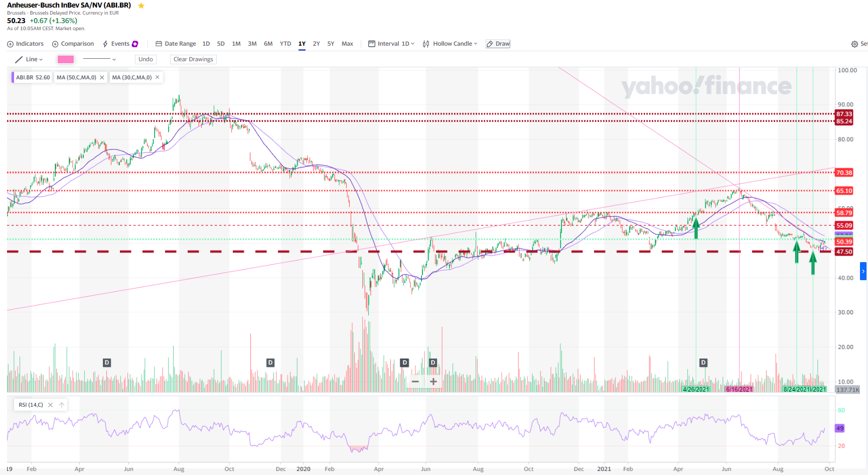The width and height of the screenshot is (868, 475).
Task: Click the RSI value 49 label
Action: pyautogui.click(x=839, y=428)
